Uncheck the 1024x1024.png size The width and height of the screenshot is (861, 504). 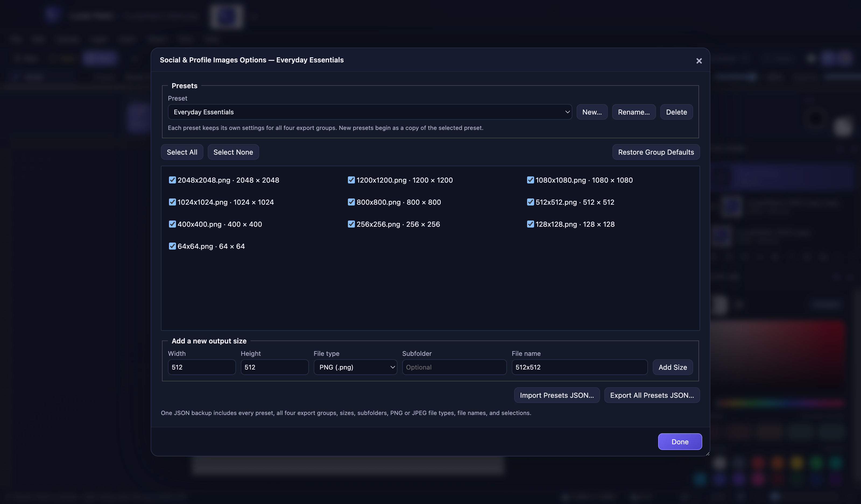click(x=172, y=202)
